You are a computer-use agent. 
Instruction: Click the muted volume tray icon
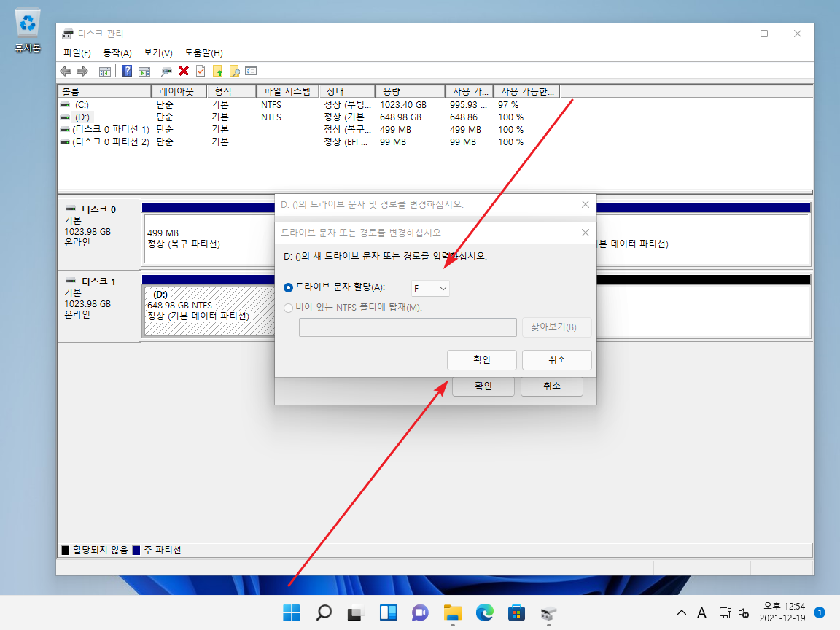[743, 612]
